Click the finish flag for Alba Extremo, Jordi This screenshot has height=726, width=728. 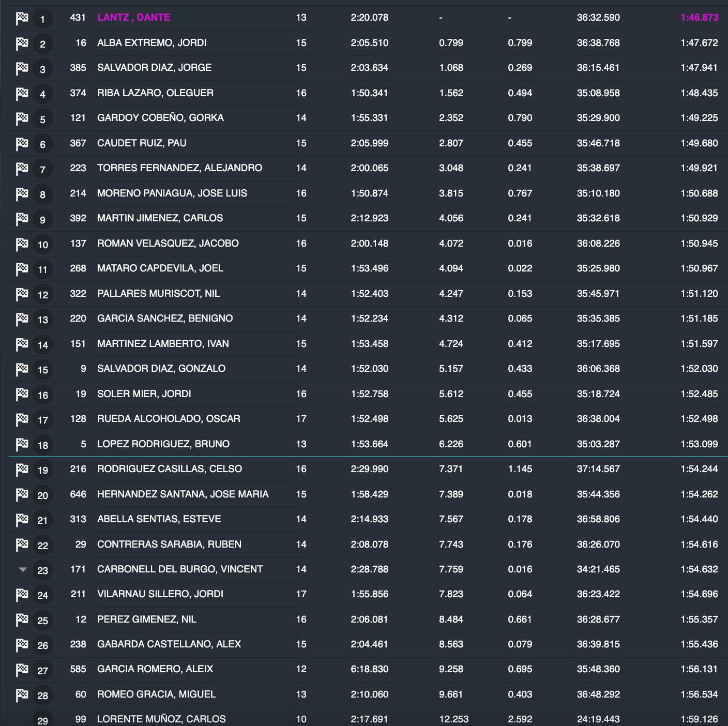pyautogui.click(x=22, y=43)
